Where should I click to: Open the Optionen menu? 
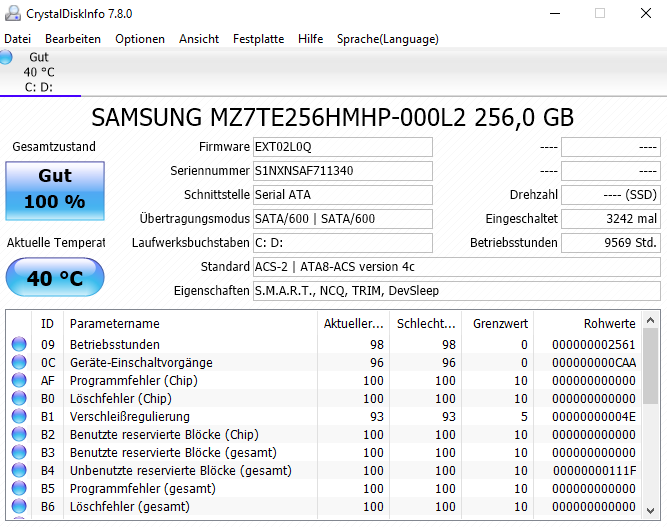(x=140, y=39)
